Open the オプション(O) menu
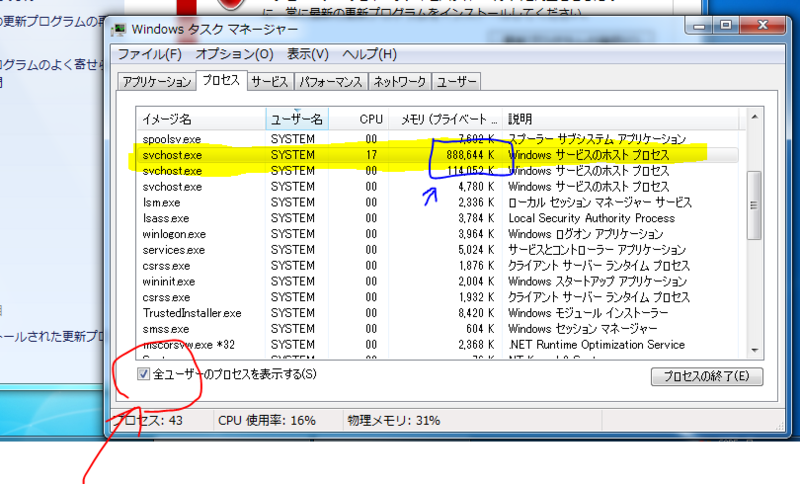The height and width of the screenshot is (484, 800). tap(234, 54)
